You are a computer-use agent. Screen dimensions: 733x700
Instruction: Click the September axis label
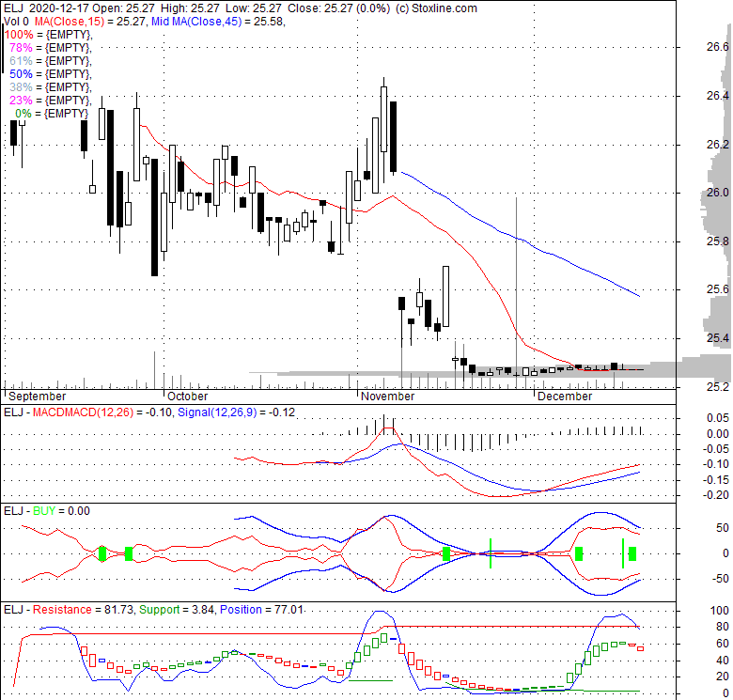click(38, 397)
